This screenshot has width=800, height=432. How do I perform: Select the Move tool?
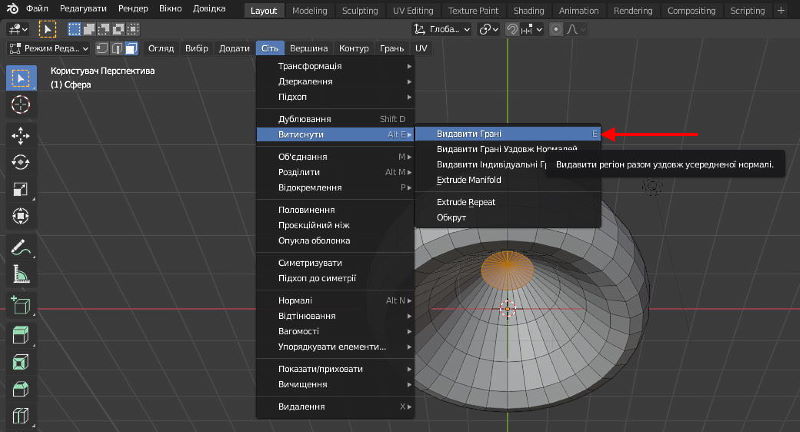pos(21,136)
